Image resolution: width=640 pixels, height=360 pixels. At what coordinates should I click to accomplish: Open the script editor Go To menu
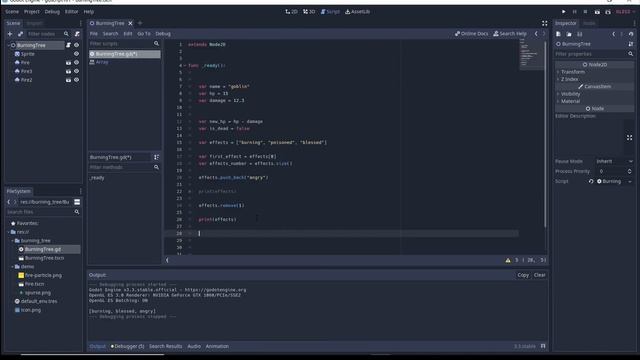144,34
